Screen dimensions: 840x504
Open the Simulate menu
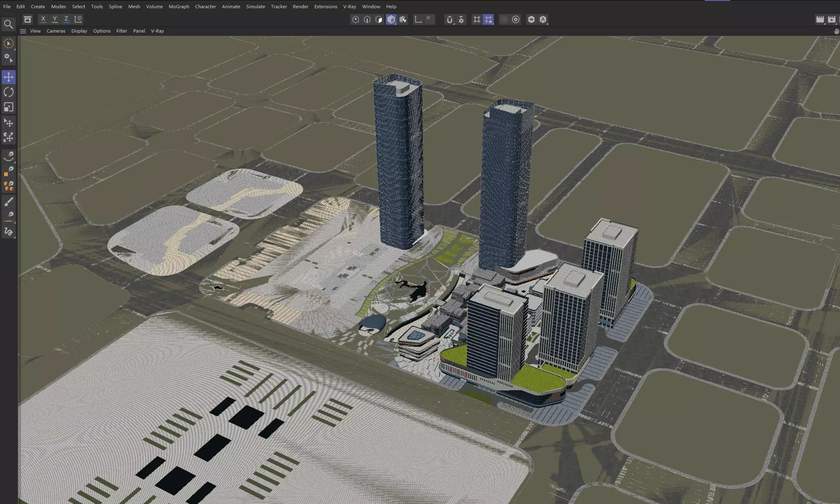pyautogui.click(x=256, y=6)
